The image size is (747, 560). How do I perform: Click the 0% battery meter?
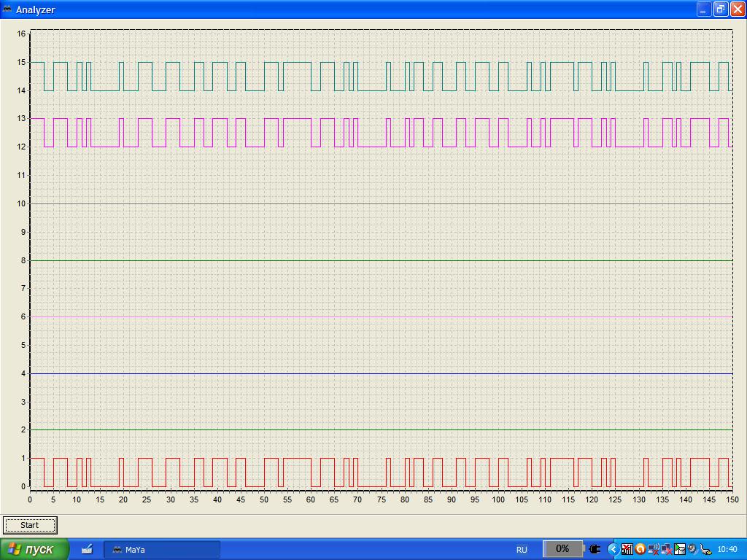562,549
